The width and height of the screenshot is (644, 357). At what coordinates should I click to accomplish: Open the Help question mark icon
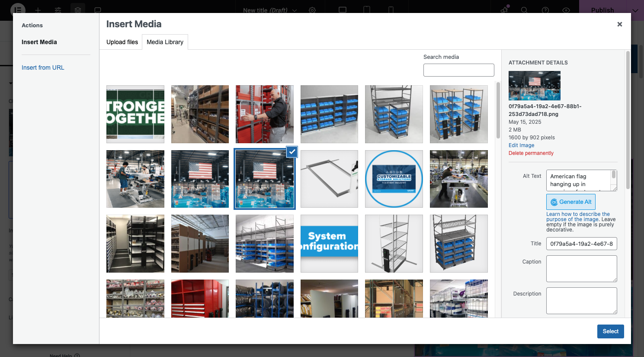(x=545, y=10)
